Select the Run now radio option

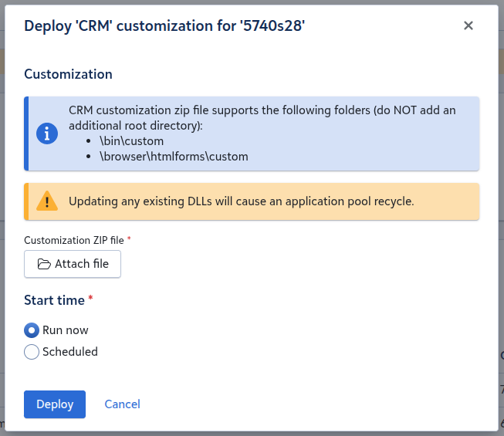pos(32,330)
